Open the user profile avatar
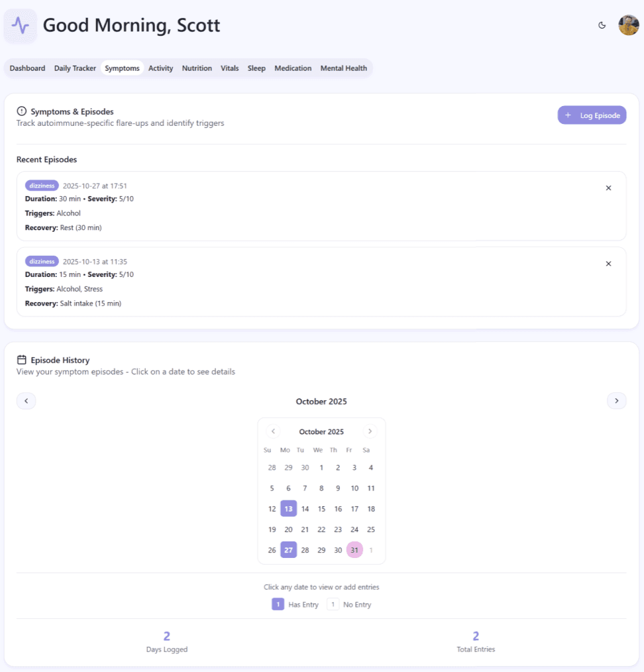644x672 pixels. [629, 25]
